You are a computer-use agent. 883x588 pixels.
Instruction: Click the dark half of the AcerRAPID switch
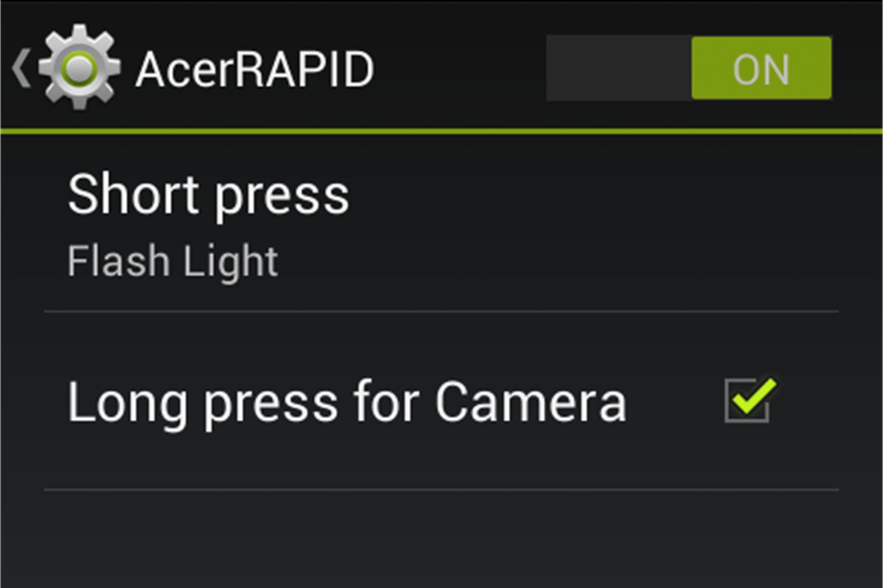(619, 68)
